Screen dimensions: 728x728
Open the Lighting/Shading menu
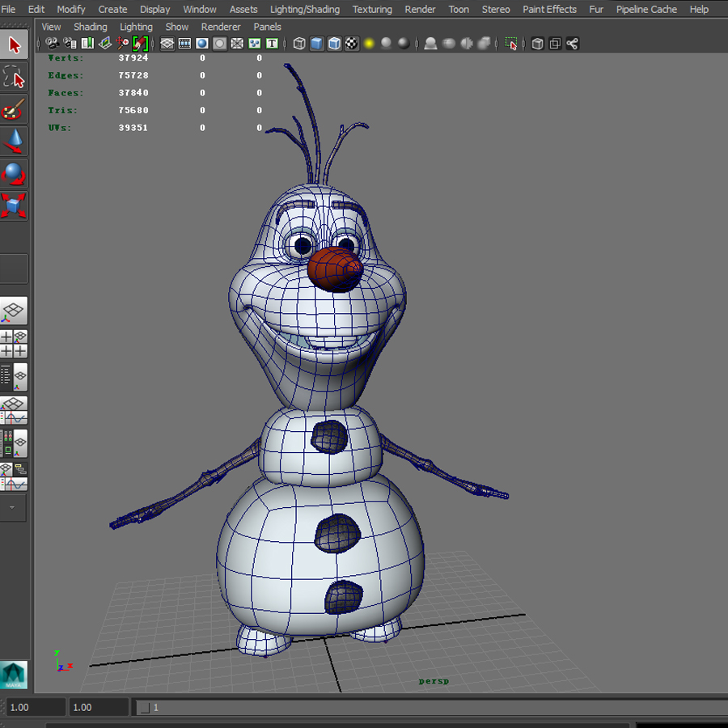click(x=304, y=9)
